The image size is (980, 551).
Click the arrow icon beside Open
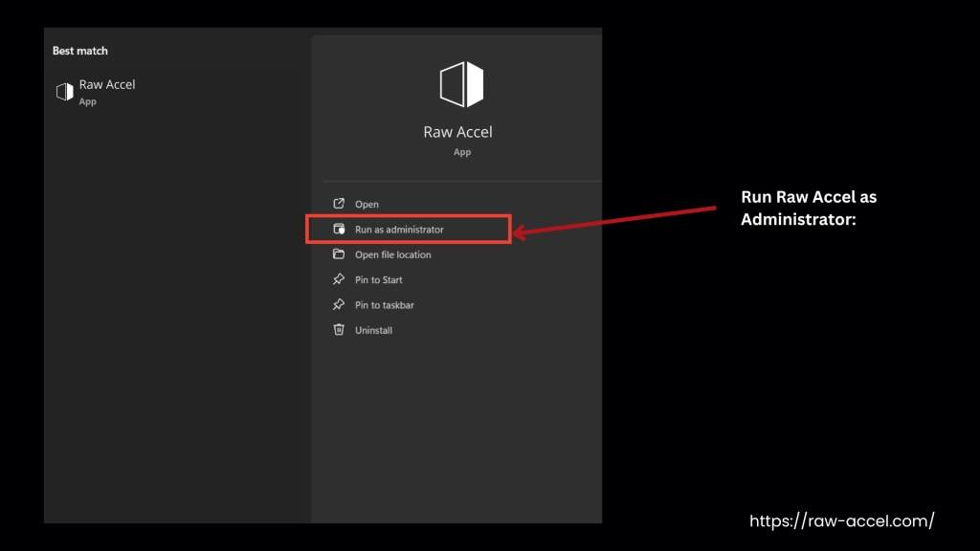[x=340, y=203]
